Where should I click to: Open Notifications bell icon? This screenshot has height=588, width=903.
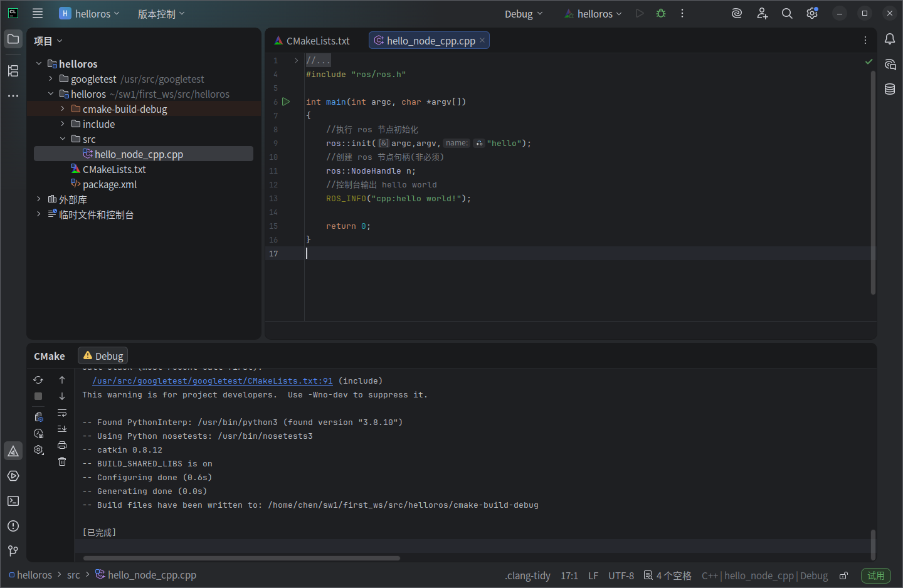point(890,39)
